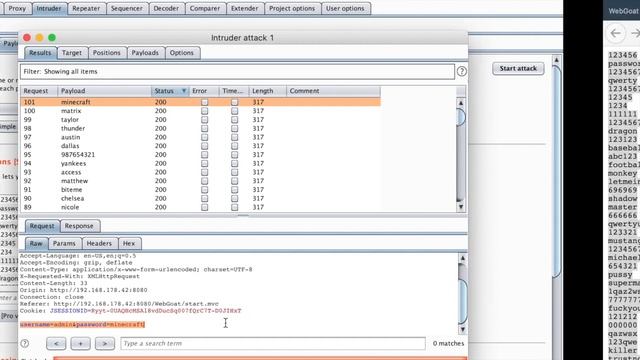
Task: Toggle Error checkbox for yankees row
Action: 204,164
